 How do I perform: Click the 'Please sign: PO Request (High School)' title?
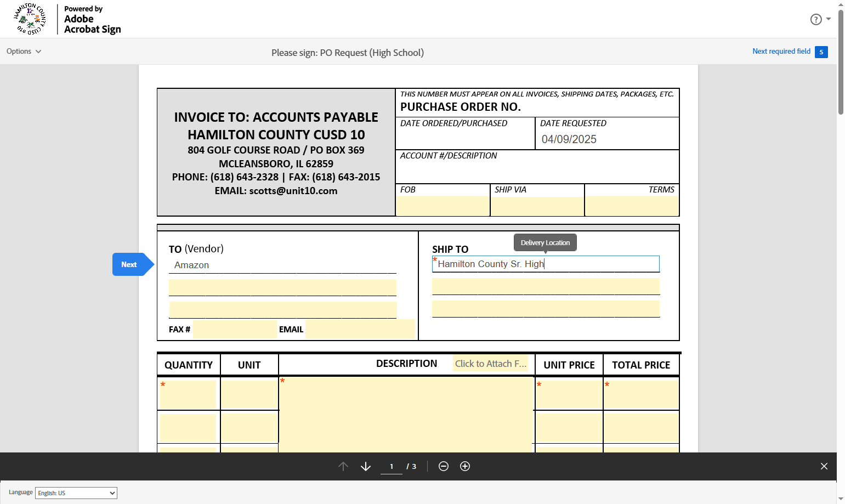click(348, 53)
